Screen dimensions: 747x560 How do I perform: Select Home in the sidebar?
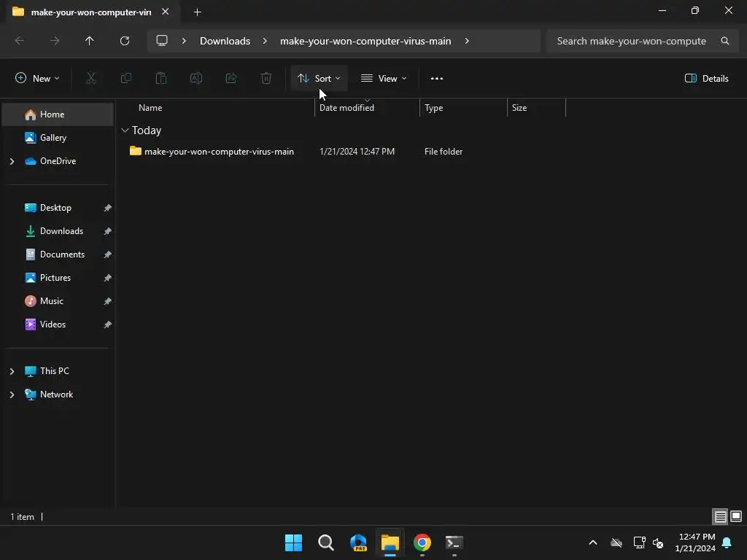tap(58, 114)
